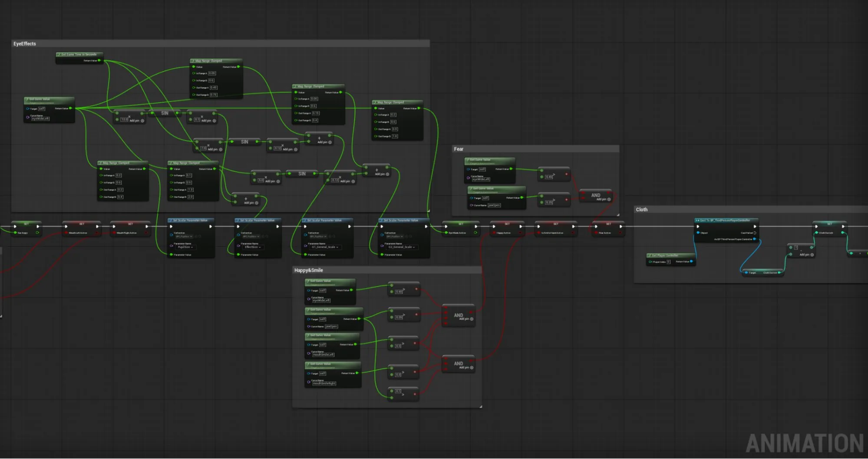Click Curve Name pin of EyeEffects Get Curve Value
The image size is (868, 459).
tap(28, 117)
